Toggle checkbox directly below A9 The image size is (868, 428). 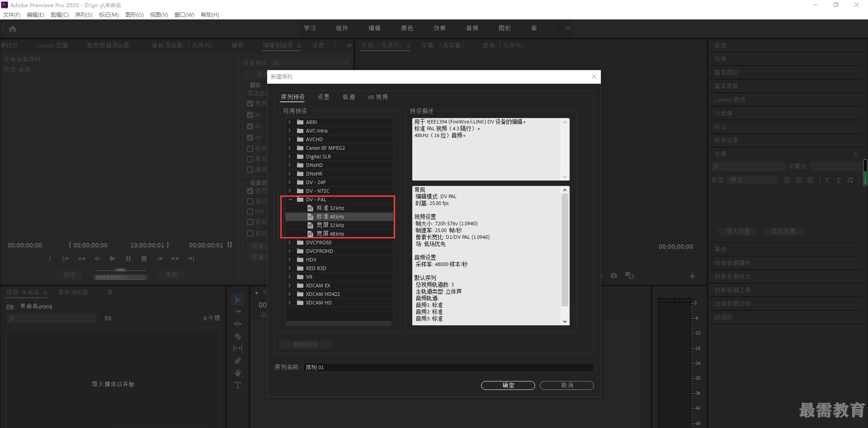point(250,148)
